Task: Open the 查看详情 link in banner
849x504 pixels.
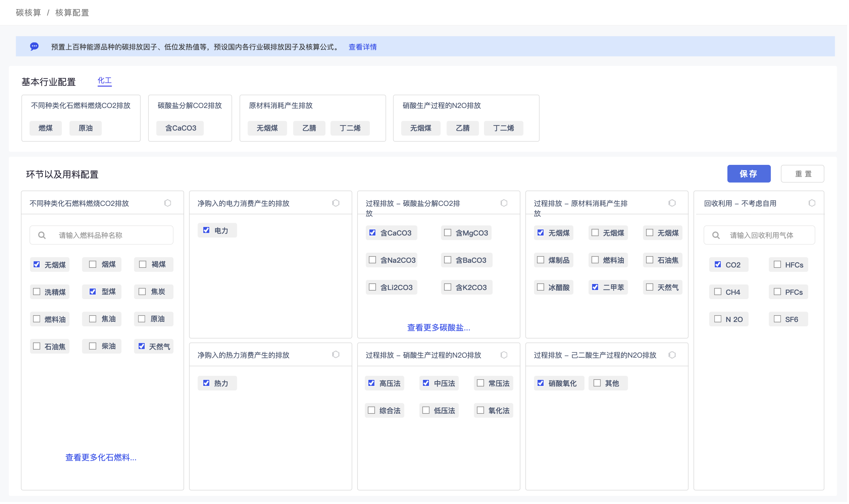Action: (x=363, y=47)
